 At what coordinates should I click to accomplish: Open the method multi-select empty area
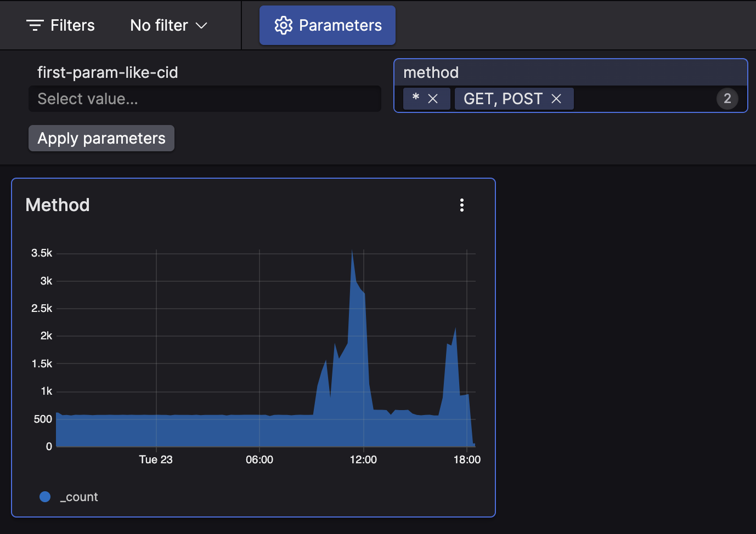coord(642,99)
